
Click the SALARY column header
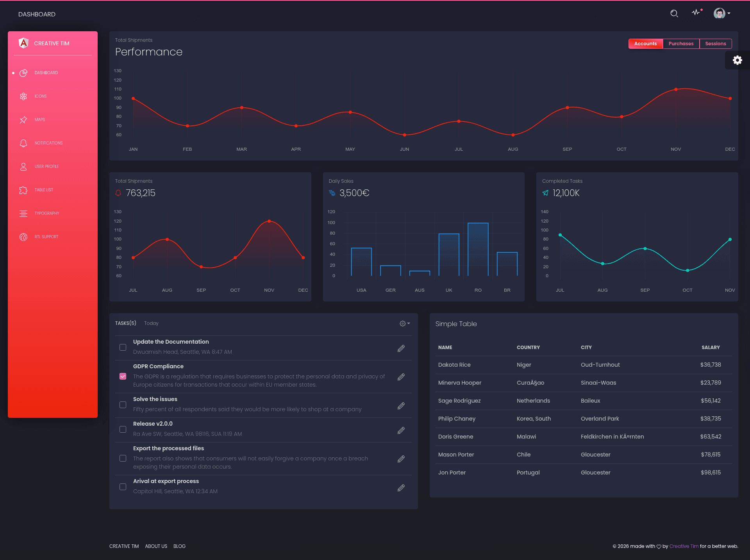(x=711, y=348)
